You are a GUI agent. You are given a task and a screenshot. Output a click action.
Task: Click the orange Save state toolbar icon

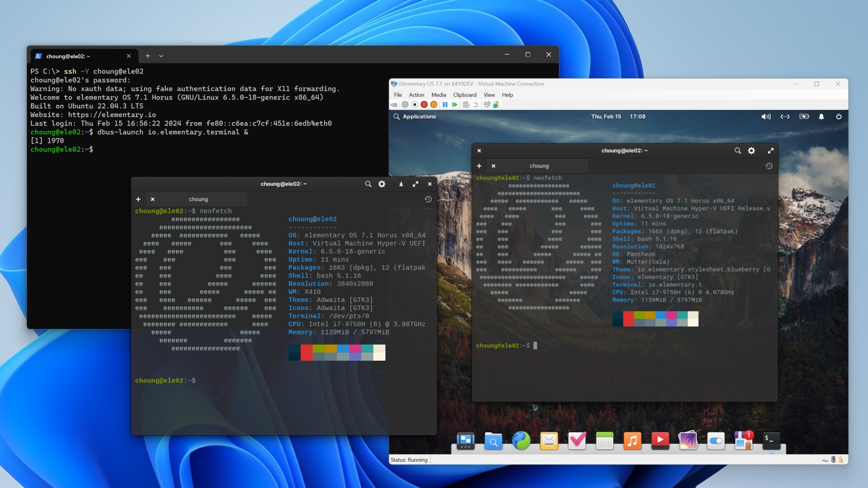(434, 104)
